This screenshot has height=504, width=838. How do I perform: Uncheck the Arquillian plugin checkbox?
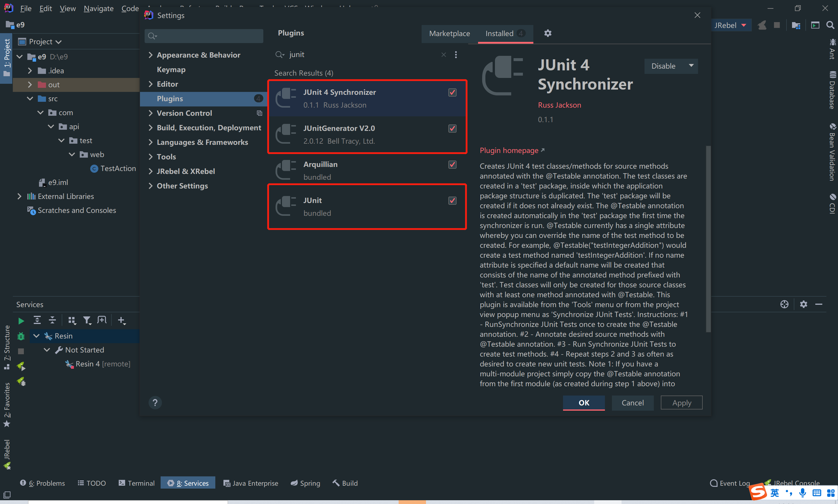point(452,164)
